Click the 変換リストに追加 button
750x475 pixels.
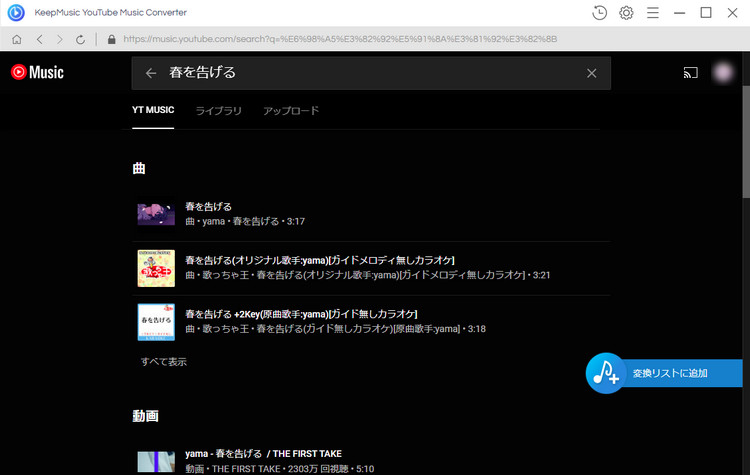pos(670,373)
